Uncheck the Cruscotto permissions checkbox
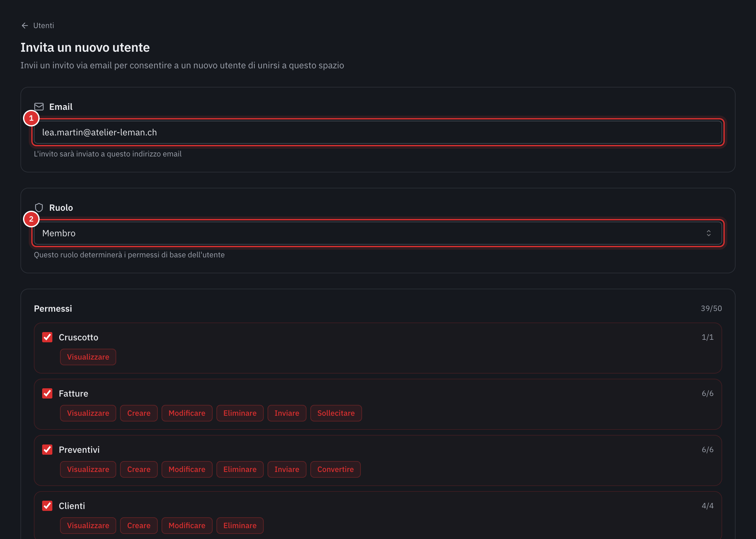This screenshot has width=756, height=539. point(47,337)
